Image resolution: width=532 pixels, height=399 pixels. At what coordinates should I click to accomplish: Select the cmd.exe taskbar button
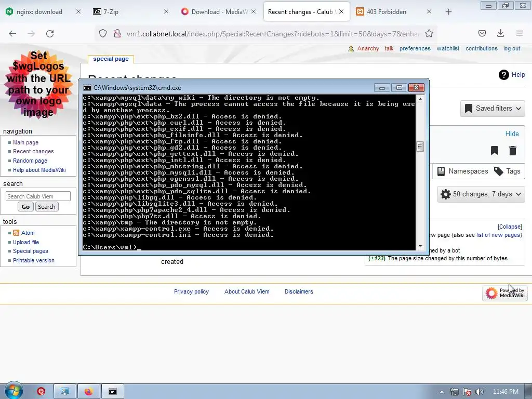(x=113, y=391)
